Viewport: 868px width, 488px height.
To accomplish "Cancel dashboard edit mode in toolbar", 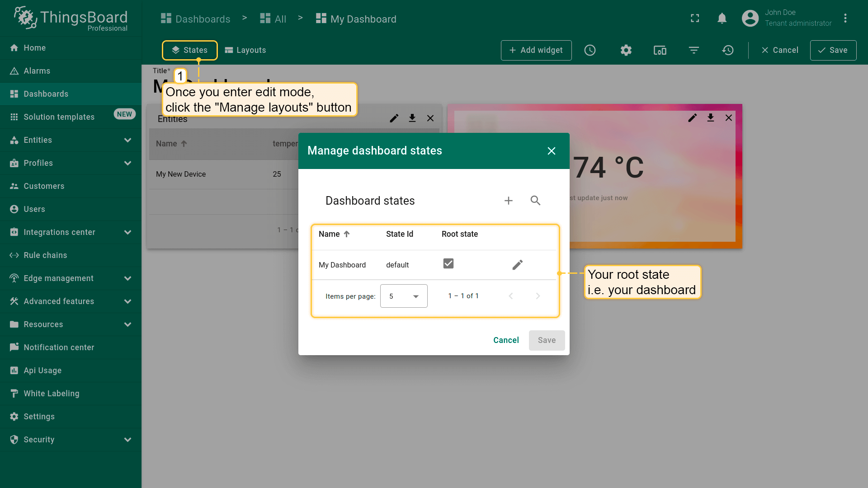I will (780, 50).
